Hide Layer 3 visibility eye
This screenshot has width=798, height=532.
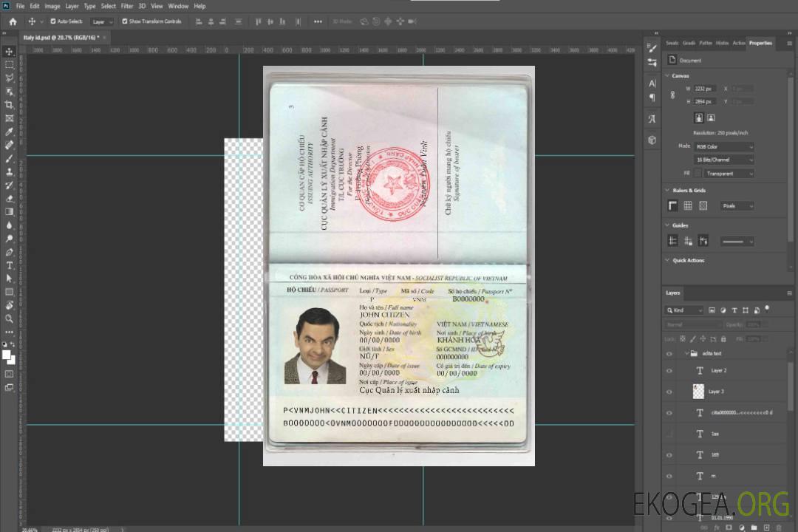click(x=669, y=392)
